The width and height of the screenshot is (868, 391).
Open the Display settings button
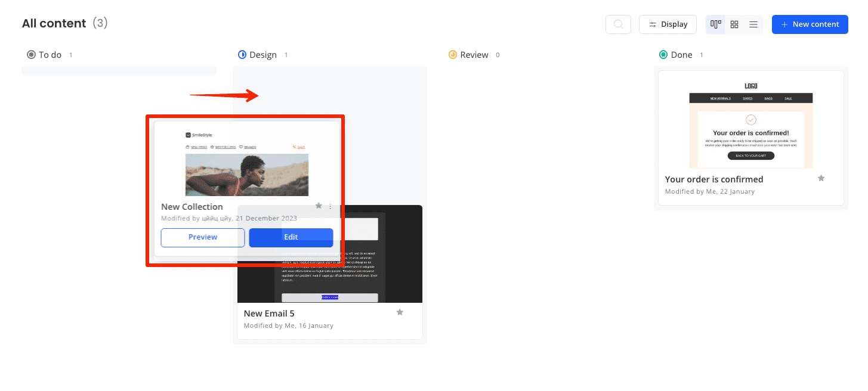[x=668, y=24]
